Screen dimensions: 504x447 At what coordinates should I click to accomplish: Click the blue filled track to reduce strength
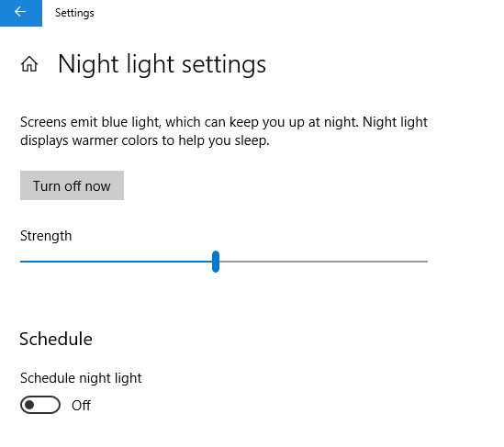[116, 262]
